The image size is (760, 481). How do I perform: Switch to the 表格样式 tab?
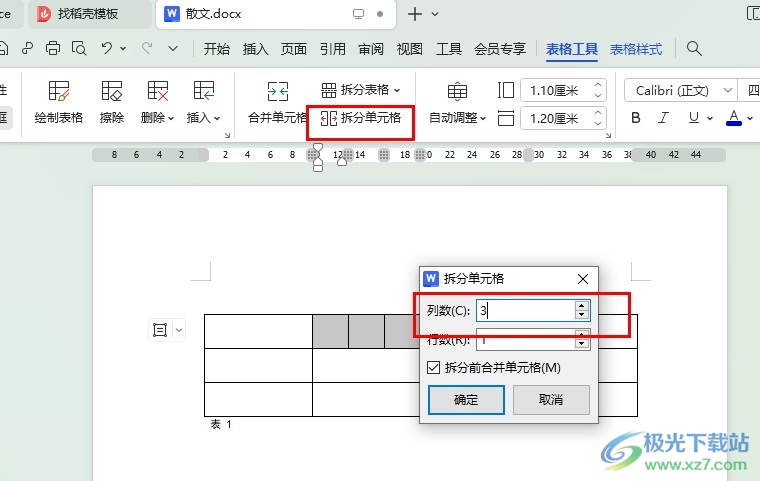[636, 49]
